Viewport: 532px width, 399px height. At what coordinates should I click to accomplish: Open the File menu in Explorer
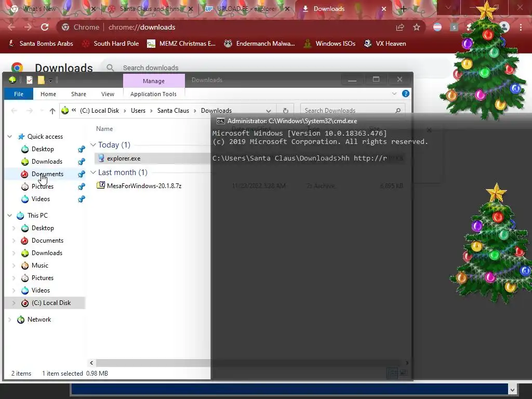pyautogui.click(x=19, y=94)
